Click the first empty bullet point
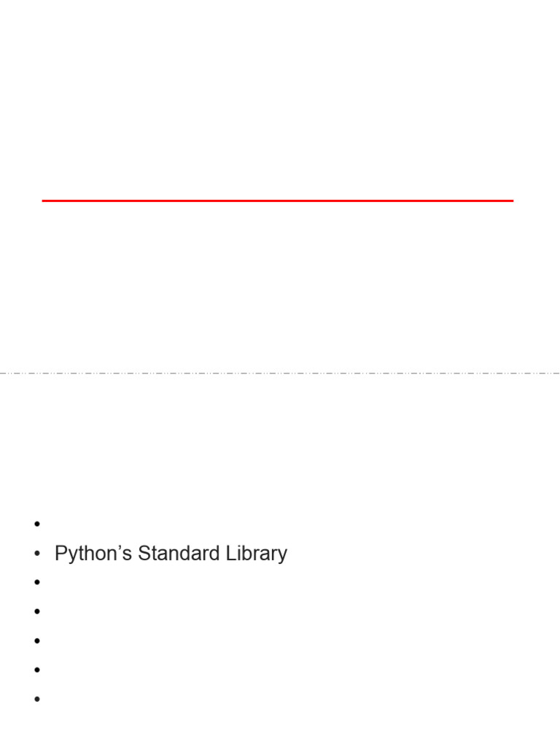 pyautogui.click(x=36, y=524)
